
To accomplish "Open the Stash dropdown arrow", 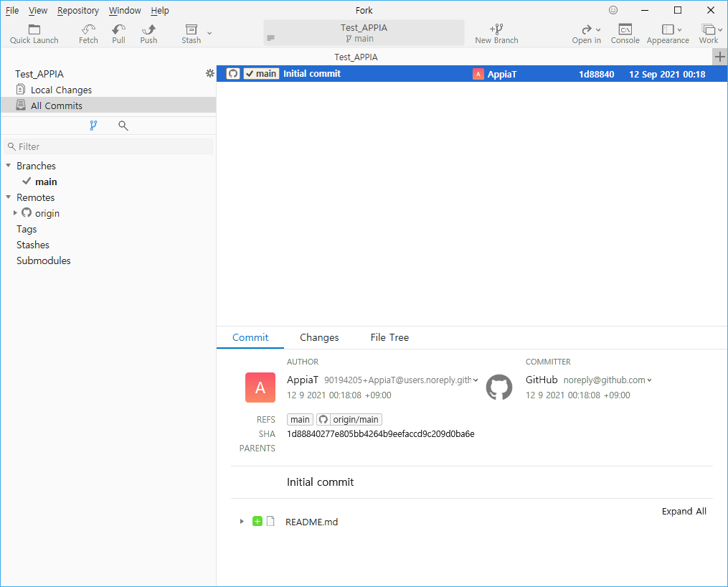I will 209,33.
